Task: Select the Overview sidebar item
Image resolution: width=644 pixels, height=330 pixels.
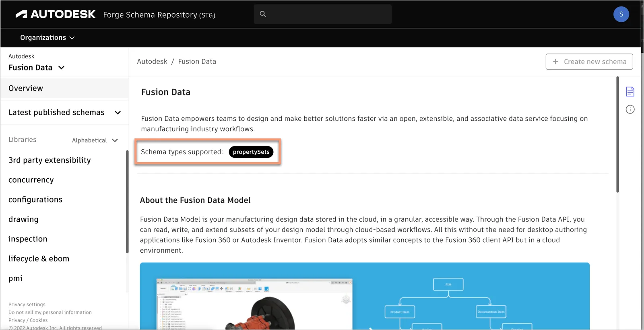Action: [x=65, y=88]
